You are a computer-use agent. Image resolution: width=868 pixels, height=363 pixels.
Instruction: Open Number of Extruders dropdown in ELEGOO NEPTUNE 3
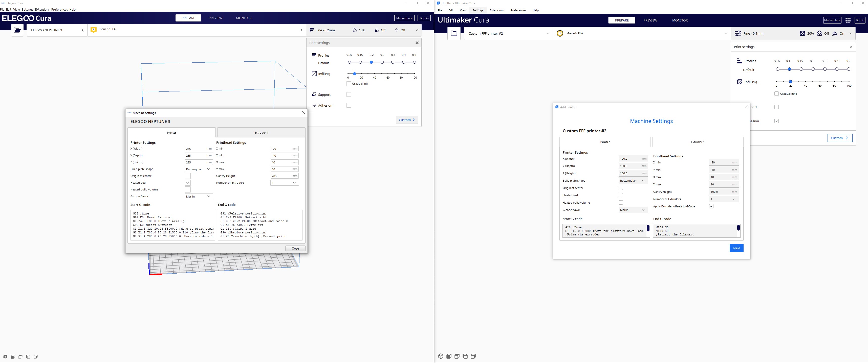point(284,183)
